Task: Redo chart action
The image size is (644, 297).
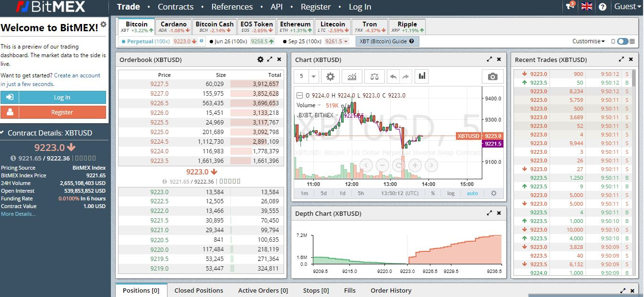Action: (405, 76)
